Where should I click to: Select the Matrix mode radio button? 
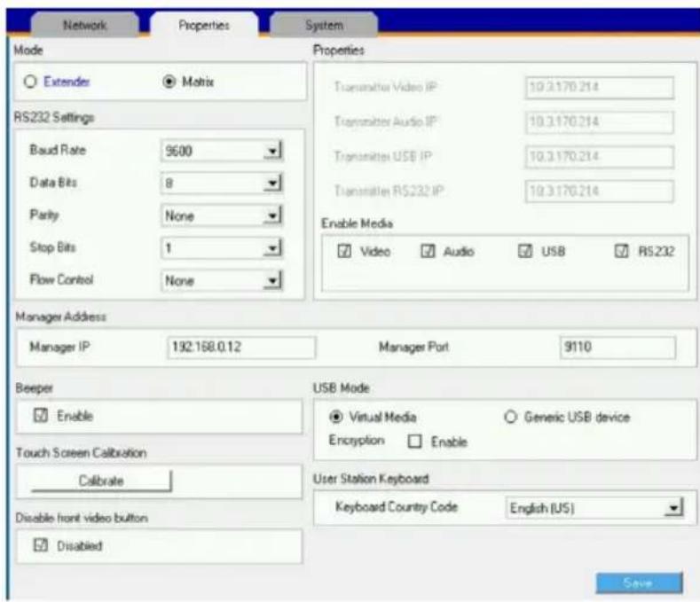coord(169,82)
